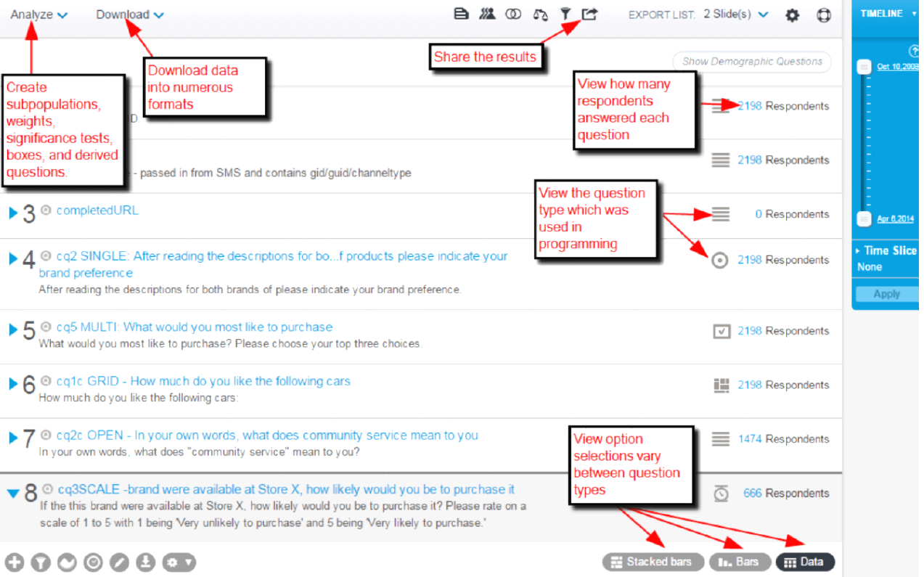The image size is (924, 577).
Task: Switch view to Data
Action: pos(805,562)
